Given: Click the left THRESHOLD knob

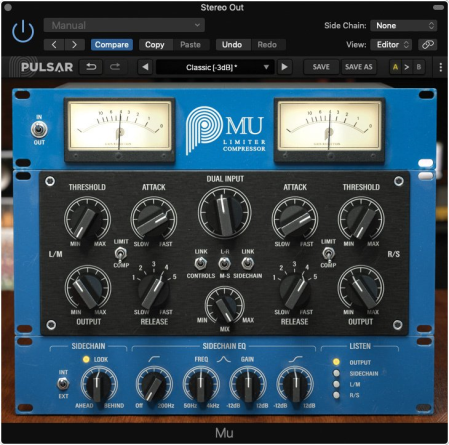Looking at the screenshot, I should (87, 220).
